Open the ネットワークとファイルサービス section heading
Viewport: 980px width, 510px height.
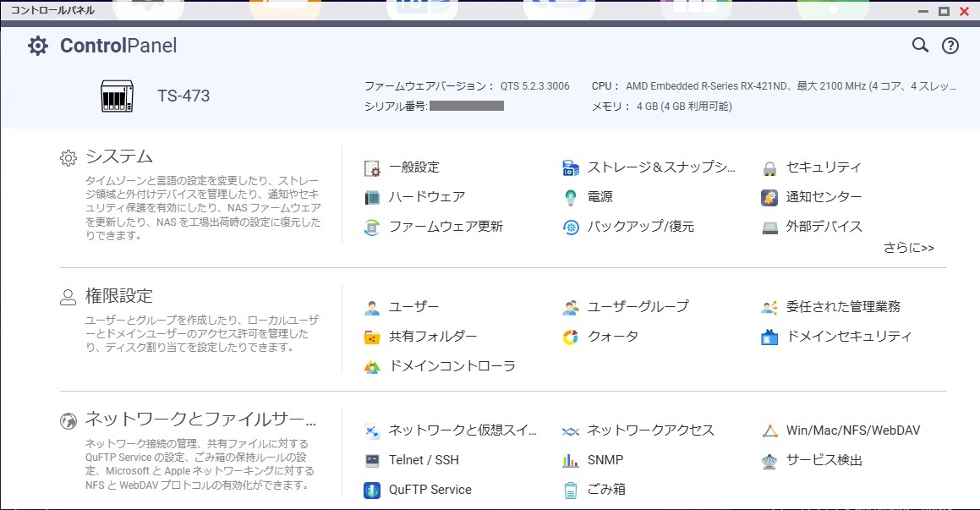pos(200,419)
